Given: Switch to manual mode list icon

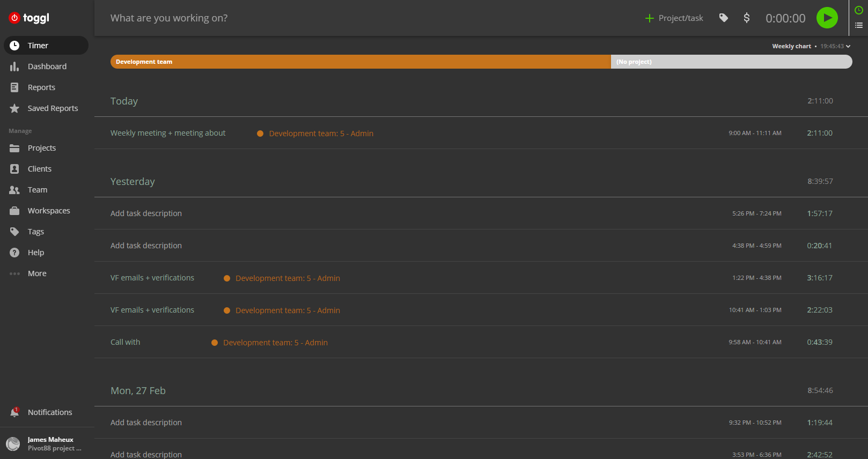Looking at the screenshot, I should point(859,25).
